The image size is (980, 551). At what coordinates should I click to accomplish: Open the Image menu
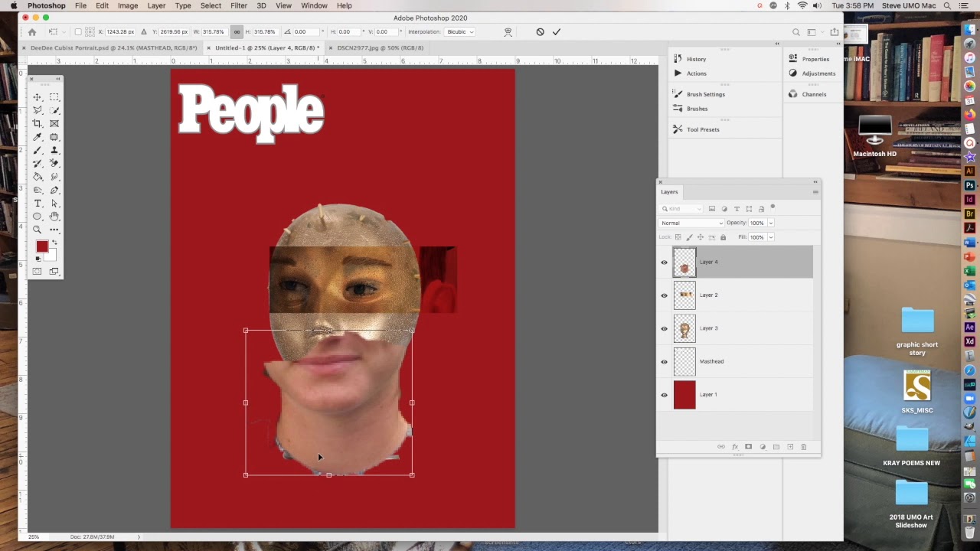pos(128,5)
